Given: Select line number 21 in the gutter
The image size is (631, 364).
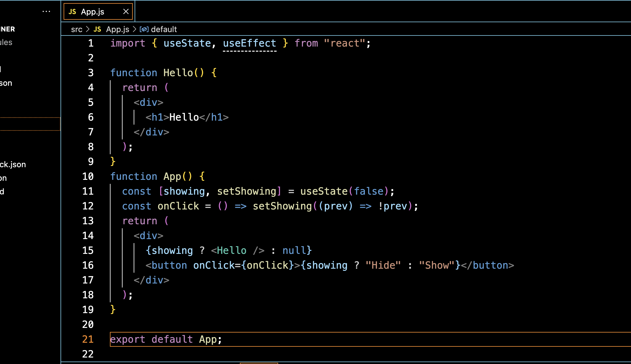Looking at the screenshot, I should point(88,339).
